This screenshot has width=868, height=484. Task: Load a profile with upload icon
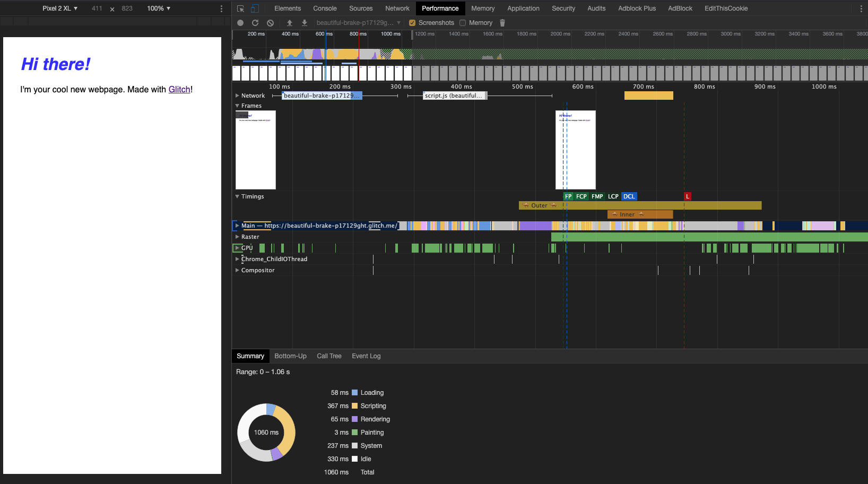290,23
